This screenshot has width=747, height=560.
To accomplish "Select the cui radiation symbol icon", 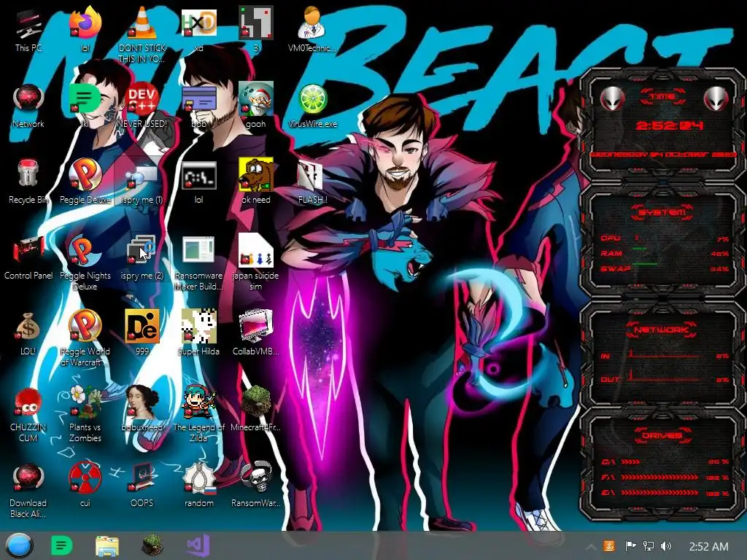I will (x=85, y=477).
